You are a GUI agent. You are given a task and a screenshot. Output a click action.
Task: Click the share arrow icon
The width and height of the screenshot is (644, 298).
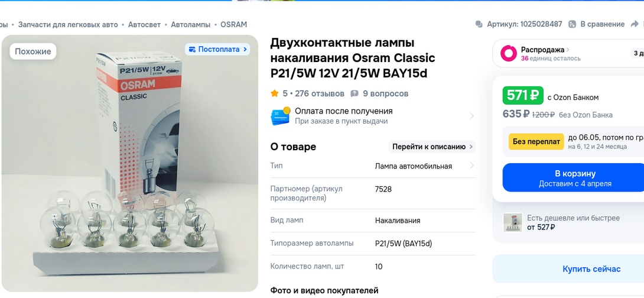click(x=635, y=24)
